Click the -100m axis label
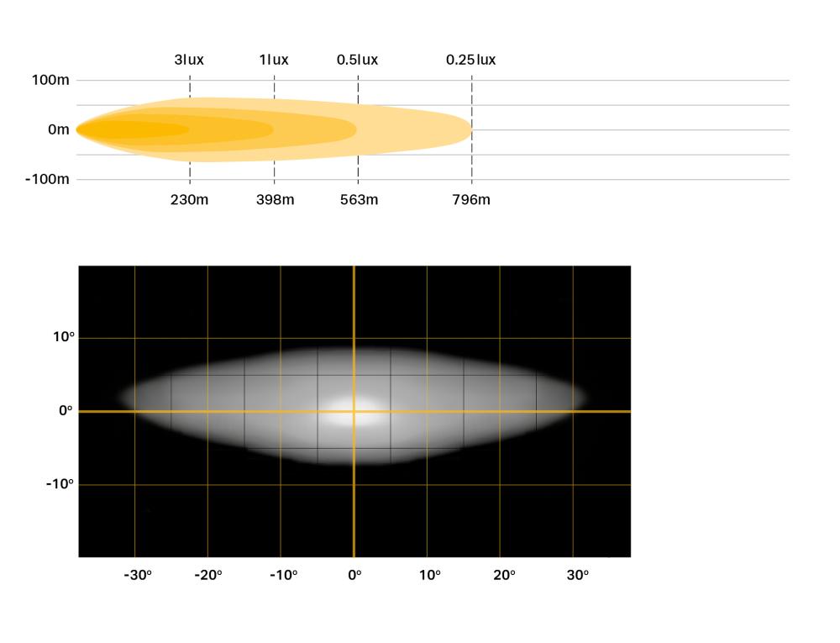 coord(47,179)
